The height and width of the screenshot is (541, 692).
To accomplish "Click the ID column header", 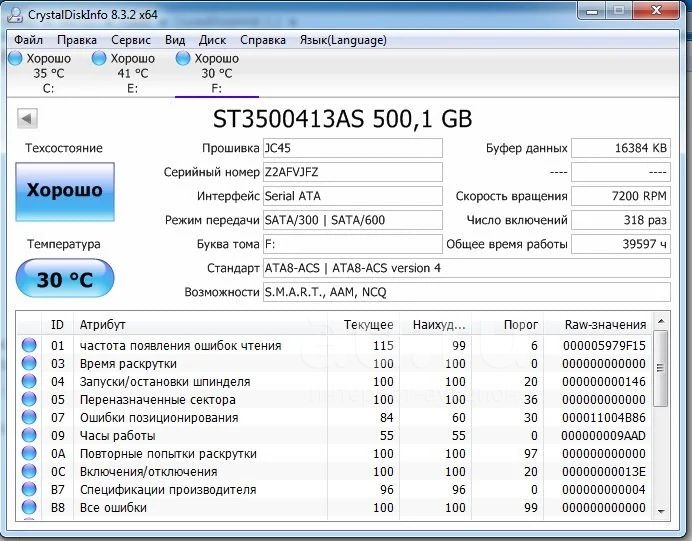I will click(x=57, y=325).
